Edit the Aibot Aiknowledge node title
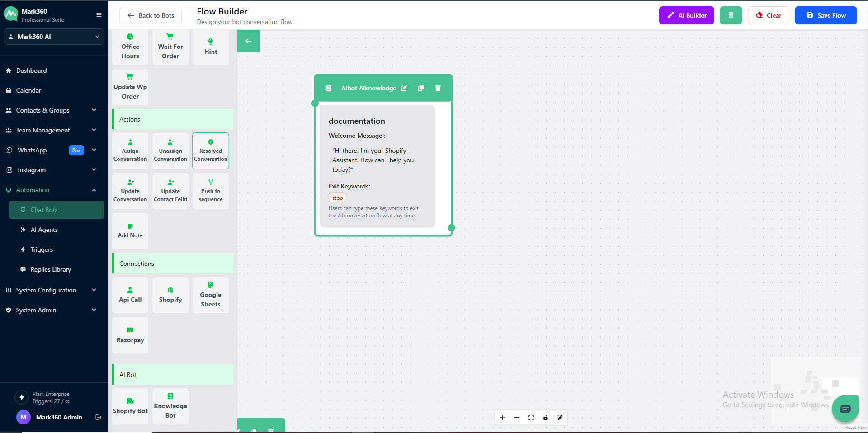 click(x=404, y=88)
